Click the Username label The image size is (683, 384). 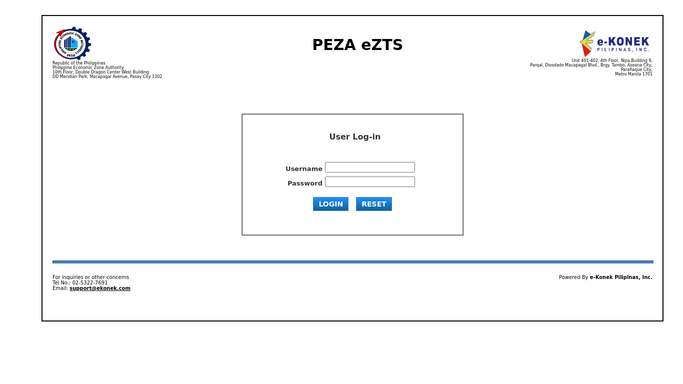click(304, 168)
